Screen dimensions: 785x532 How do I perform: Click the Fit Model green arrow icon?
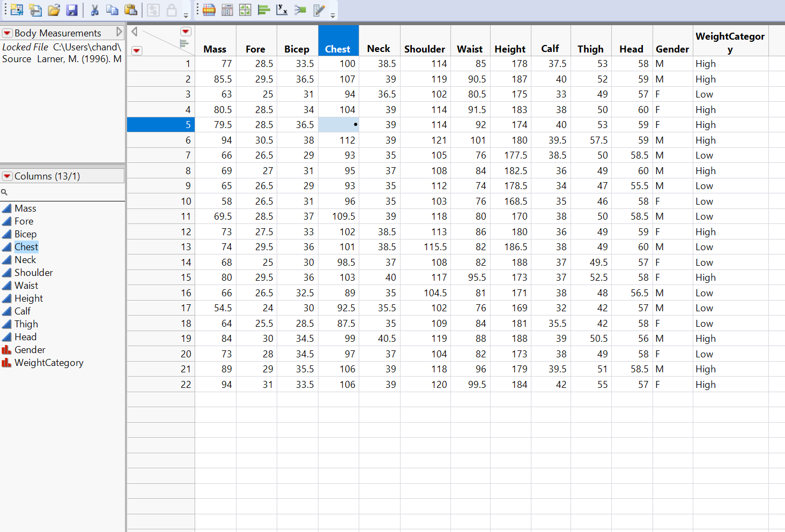click(x=300, y=10)
